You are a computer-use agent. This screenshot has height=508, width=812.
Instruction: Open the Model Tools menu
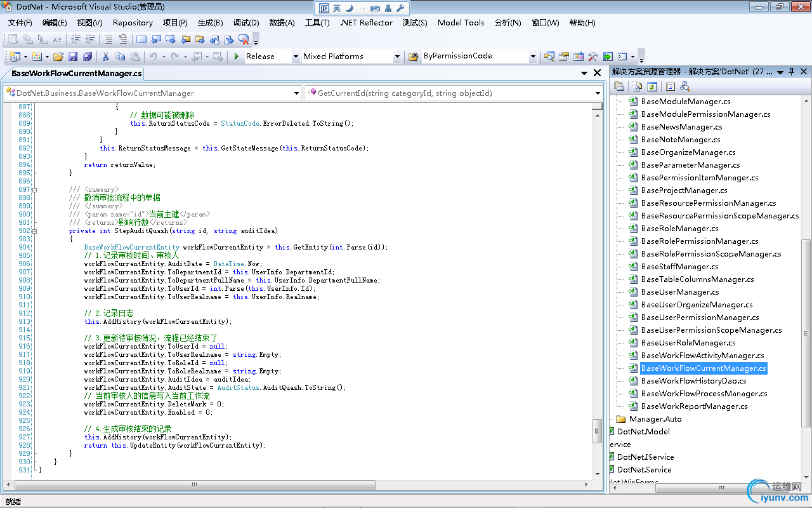[461, 22]
